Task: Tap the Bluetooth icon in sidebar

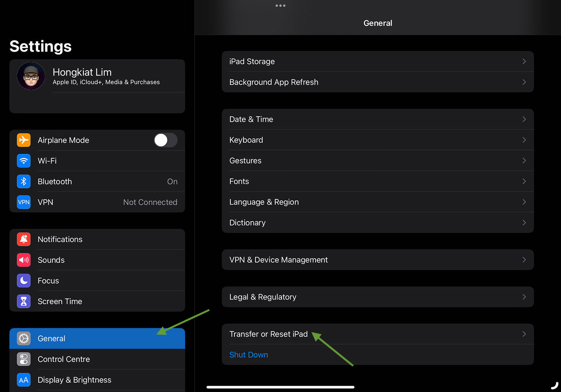Action: point(24,181)
